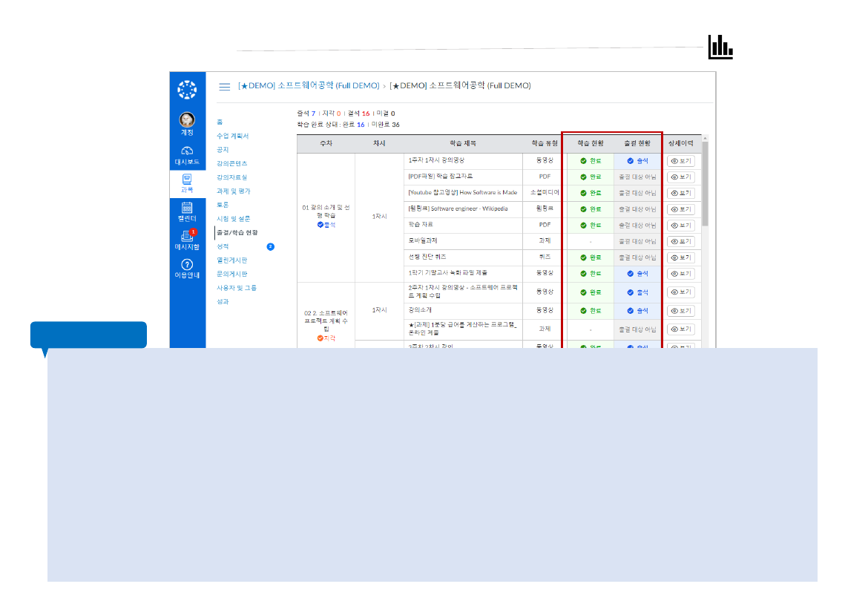Open the 대시보드 dashboard gauge icon
Image resolution: width=868 pixels, height=601 pixels.
186,152
